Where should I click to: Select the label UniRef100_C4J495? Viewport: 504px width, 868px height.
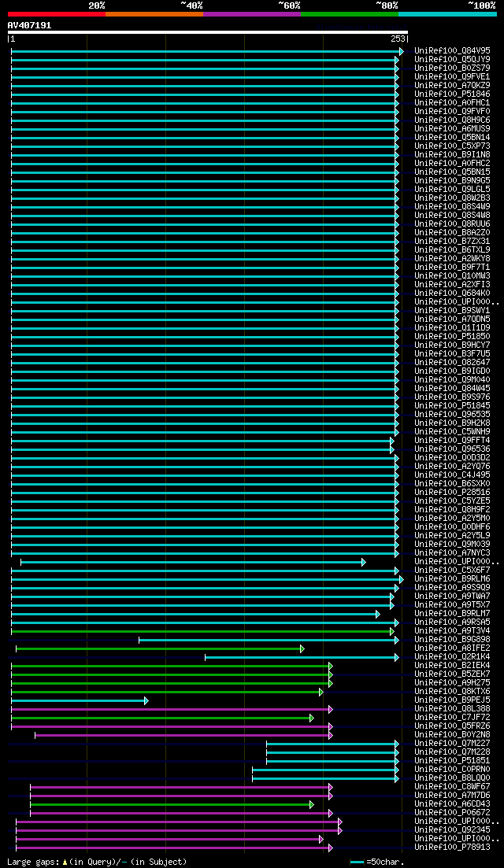pyautogui.click(x=452, y=475)
